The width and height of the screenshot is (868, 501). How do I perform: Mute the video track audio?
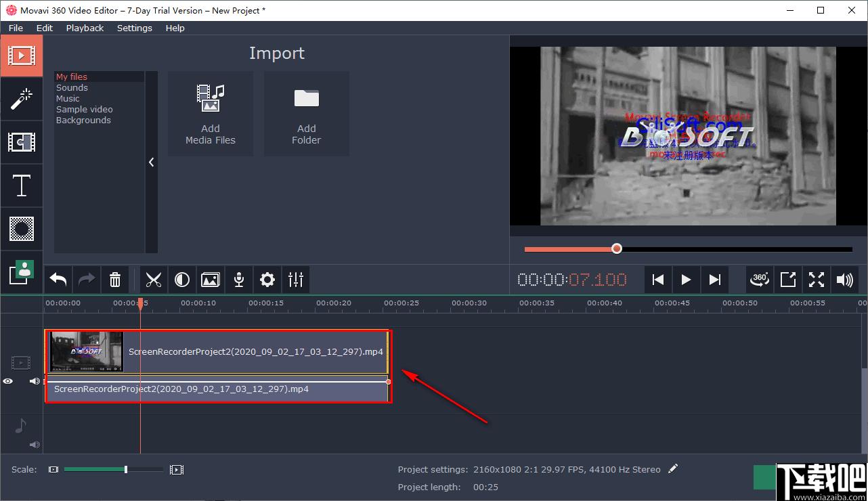click(35, 381)
